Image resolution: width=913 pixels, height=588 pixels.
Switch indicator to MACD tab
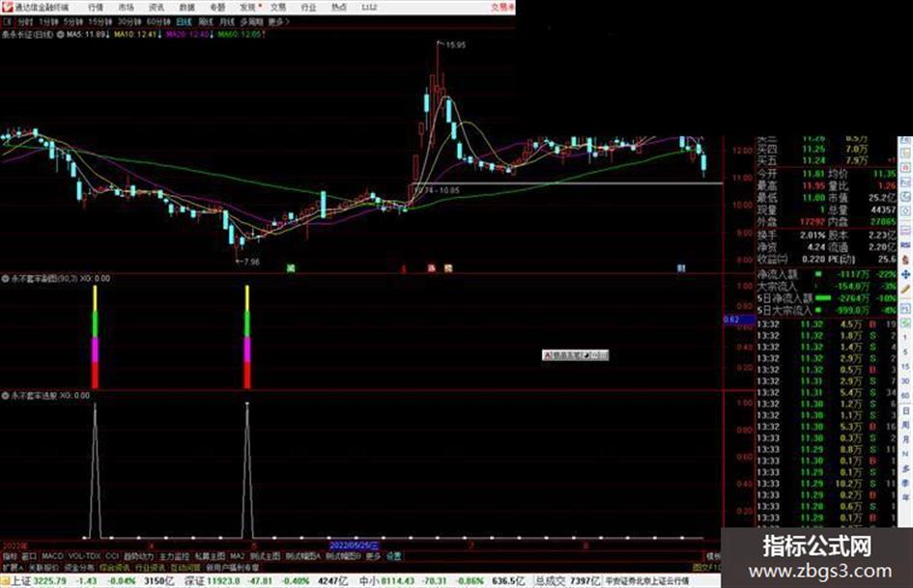tap(52, 556)
